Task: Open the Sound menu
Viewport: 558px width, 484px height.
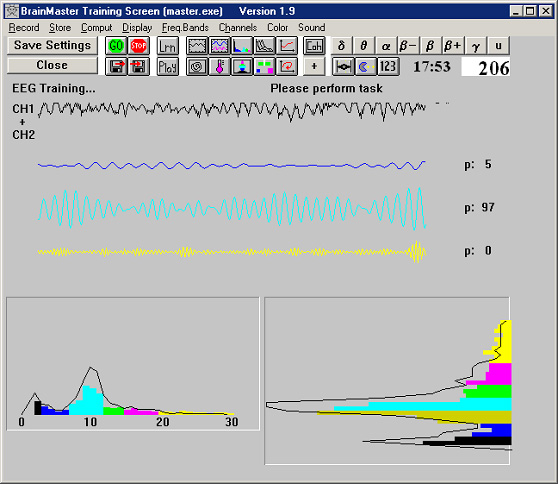Action: (312, 27)
